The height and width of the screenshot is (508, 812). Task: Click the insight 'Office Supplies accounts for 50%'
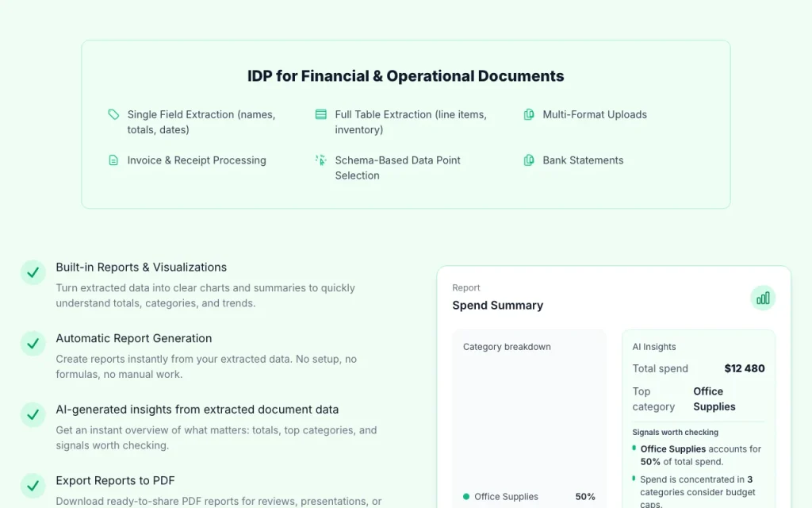click(701, 455)
